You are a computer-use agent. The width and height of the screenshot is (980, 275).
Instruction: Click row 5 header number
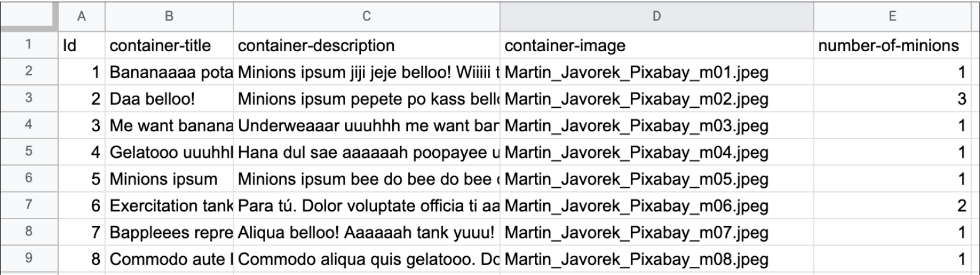29,152
